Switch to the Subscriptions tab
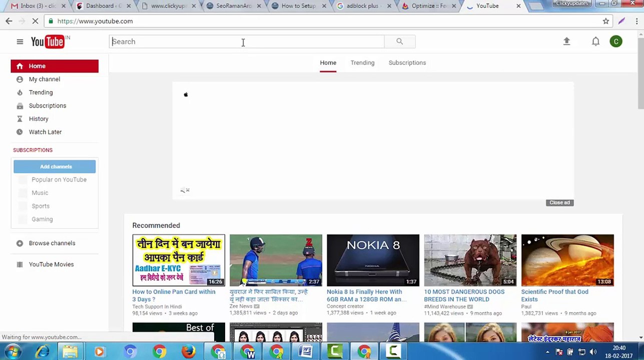 coord(407,62)
